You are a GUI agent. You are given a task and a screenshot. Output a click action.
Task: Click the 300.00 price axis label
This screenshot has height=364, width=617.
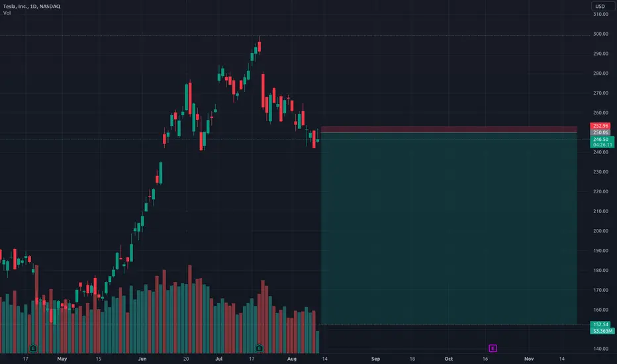click(x=601, y=34)
